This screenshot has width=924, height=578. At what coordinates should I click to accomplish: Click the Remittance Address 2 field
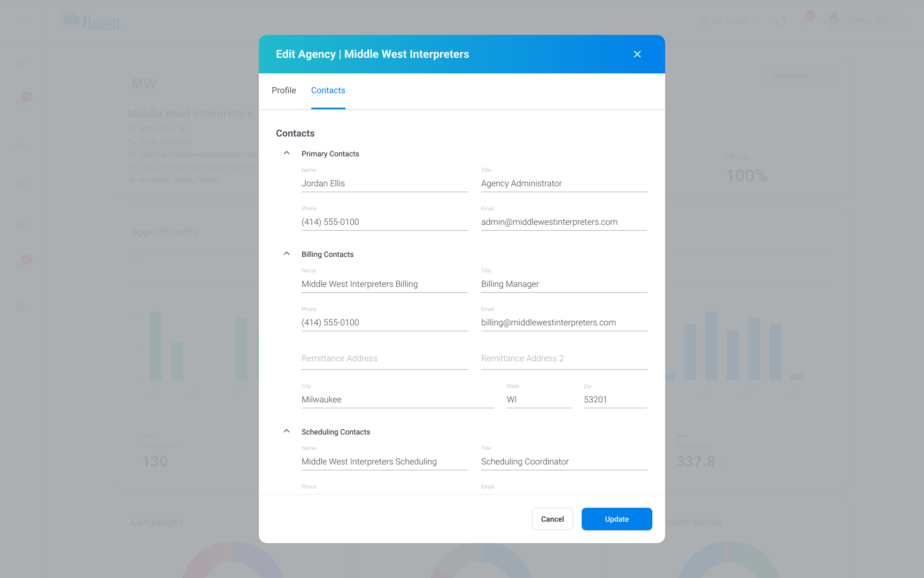pos(564,359)
